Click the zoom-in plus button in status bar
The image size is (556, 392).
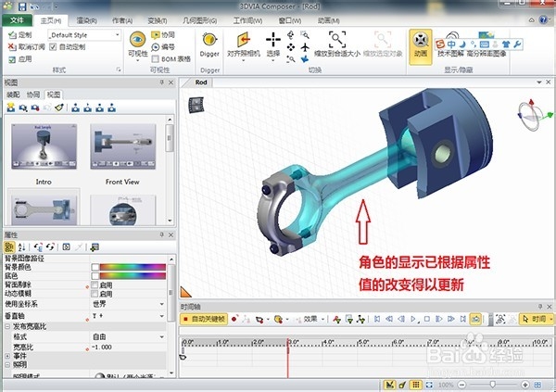tap(524, 385)
